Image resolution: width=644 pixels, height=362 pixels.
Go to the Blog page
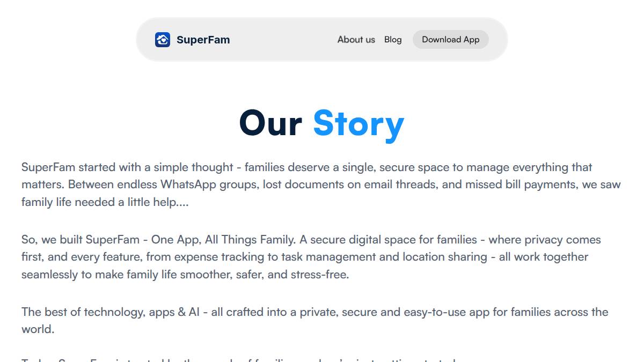(x=393, y=40)
